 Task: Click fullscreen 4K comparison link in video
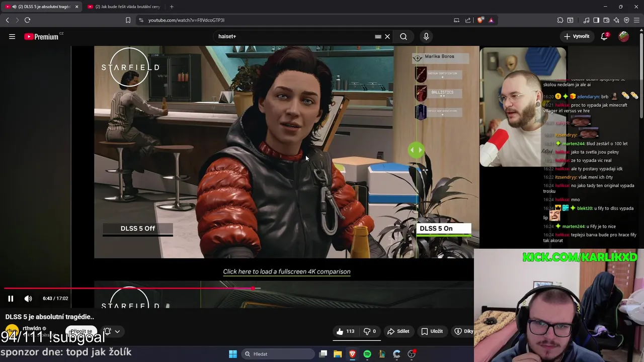[287, 271]
